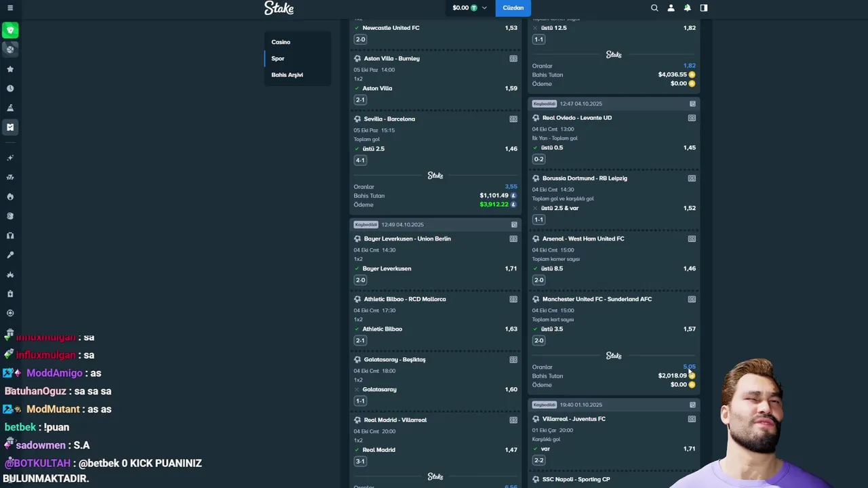
Task: Select the Bahis Arşivi menu item
Action: coord(287,75)
